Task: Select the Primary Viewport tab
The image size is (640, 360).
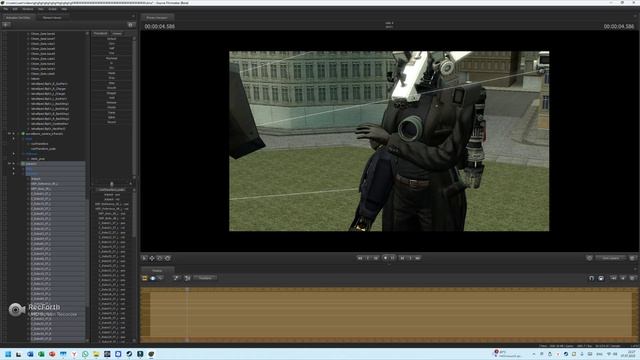Action: click(157, 18)
